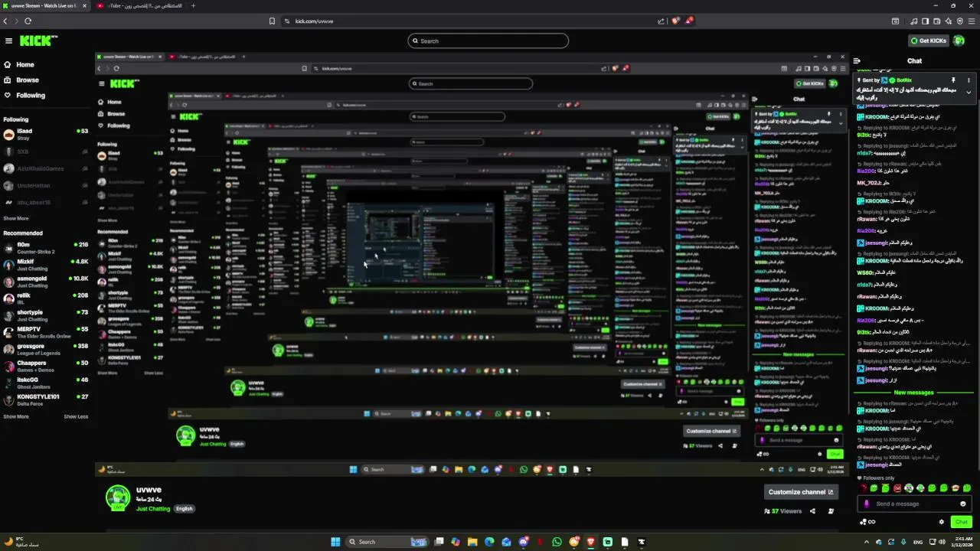The height and width of the screenshot is (551, 980).
Task: Collapse the chat panel with arrow icon
Action: coord(857,60)
